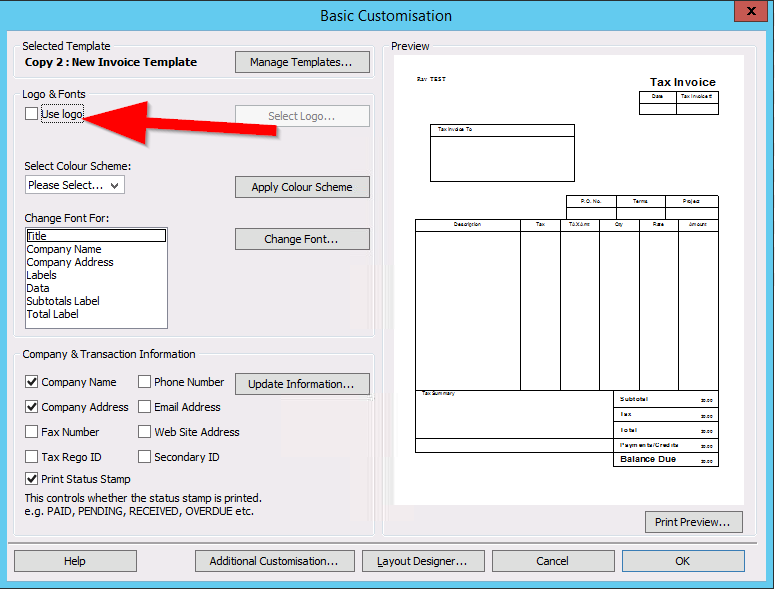Launch the Layout Designer
Image resolution: width=775 pixels, height=589 pixels.
click(423, 561)
